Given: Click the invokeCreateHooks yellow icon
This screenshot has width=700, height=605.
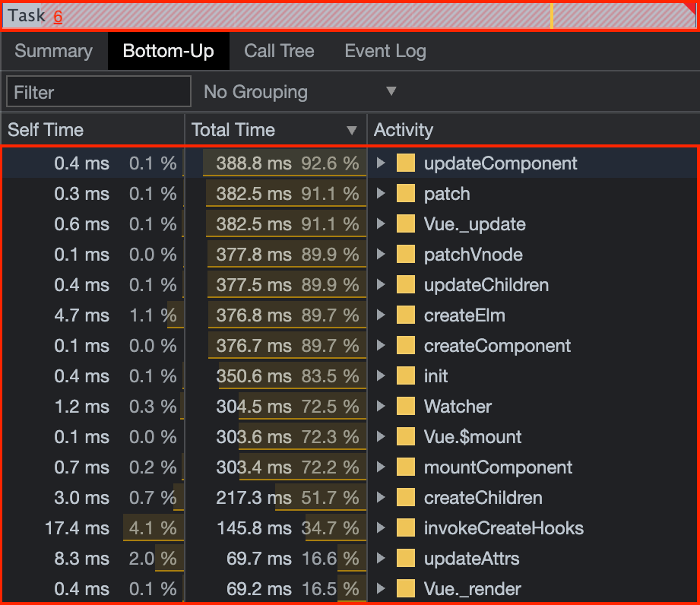Looking at the screenshot, I should [x=407, y=527].
